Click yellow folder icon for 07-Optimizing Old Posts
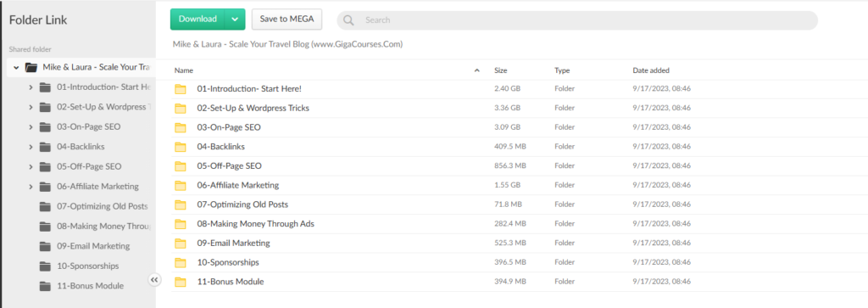Viewport: 868px width, 308px height. [181, 204]
